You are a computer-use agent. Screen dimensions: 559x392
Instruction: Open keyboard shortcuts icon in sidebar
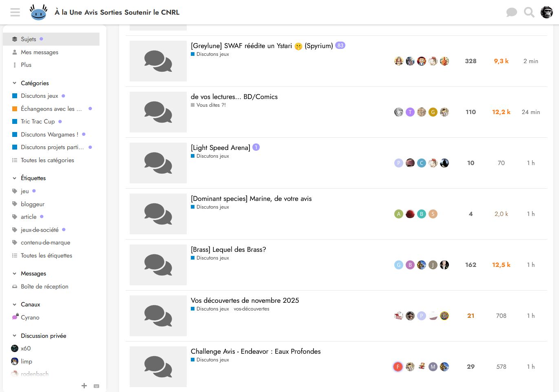(x=96, y=385)
